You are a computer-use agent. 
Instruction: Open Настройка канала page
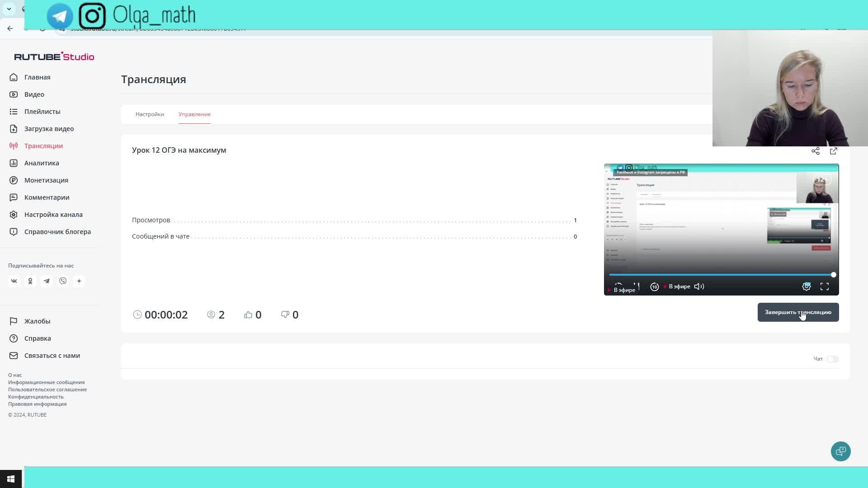(x=53, y=215)
